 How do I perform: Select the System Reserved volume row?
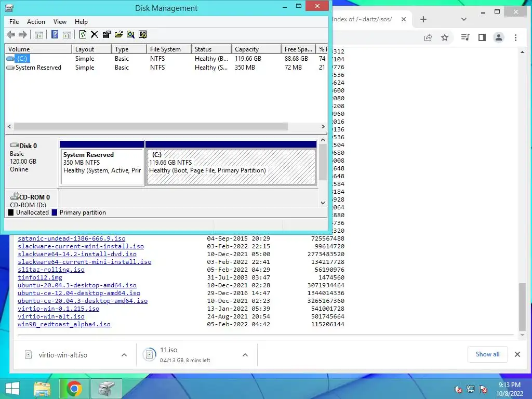point(166,68)
